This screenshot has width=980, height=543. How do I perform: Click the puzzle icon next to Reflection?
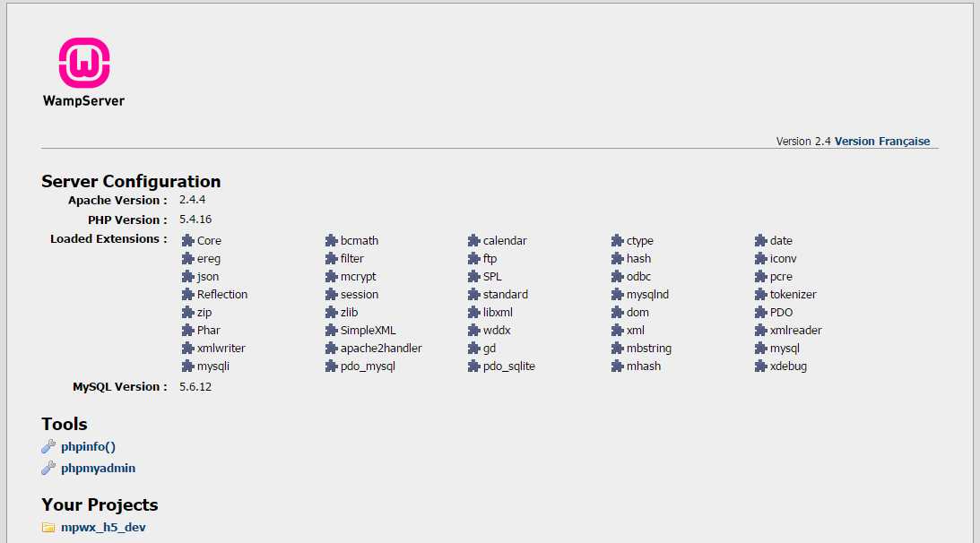pyautogui.click(x=187, y=294)
